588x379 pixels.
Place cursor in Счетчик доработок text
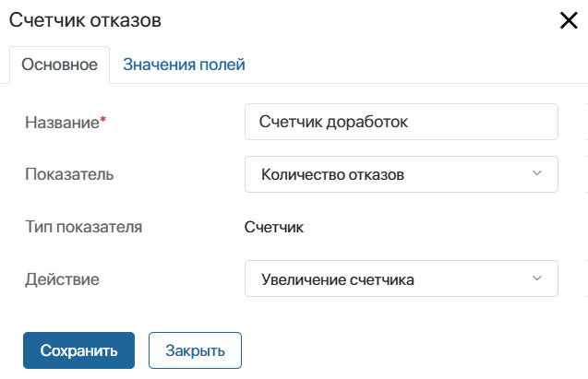(333, 122)
